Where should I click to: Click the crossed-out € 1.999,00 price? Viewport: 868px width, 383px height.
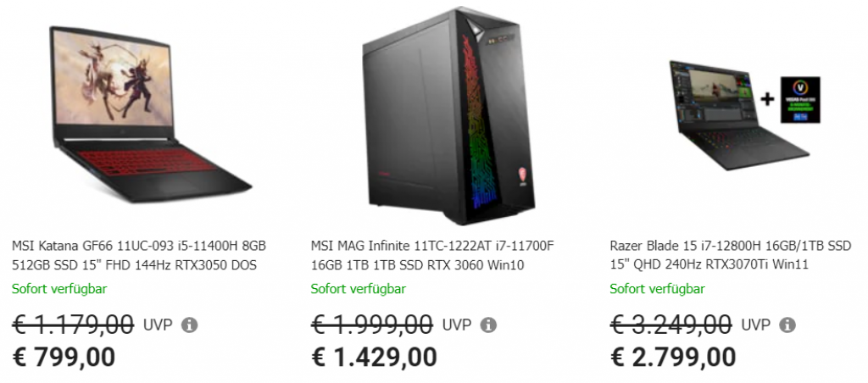pos(372,325)
